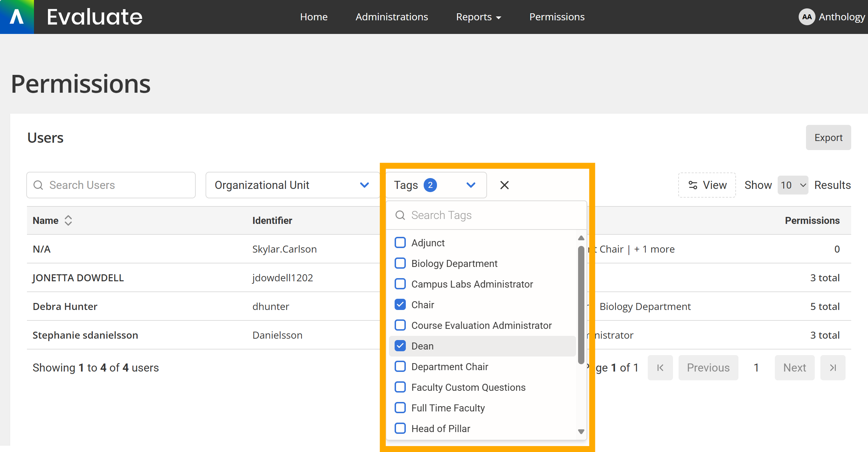Click the tag list scroll down arrow
Screen dimensions: 868x452
coord(581,432)
